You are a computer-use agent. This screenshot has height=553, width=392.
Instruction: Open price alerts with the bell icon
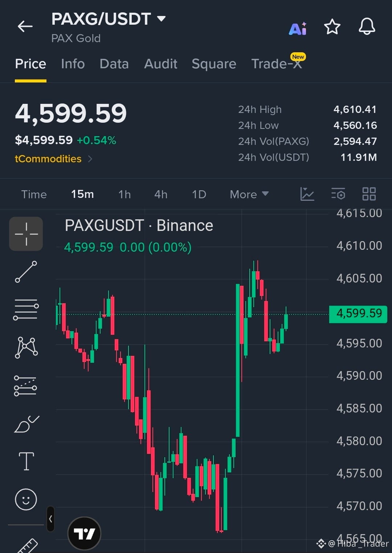point(367,27)
